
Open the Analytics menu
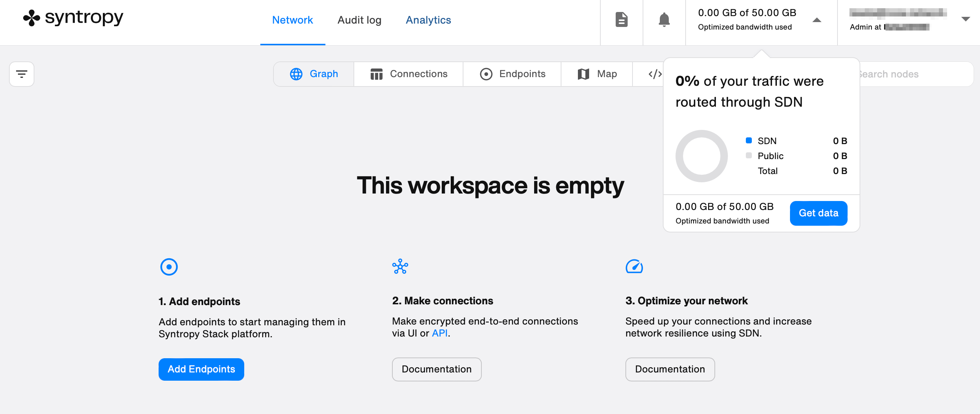pos(428,20)
